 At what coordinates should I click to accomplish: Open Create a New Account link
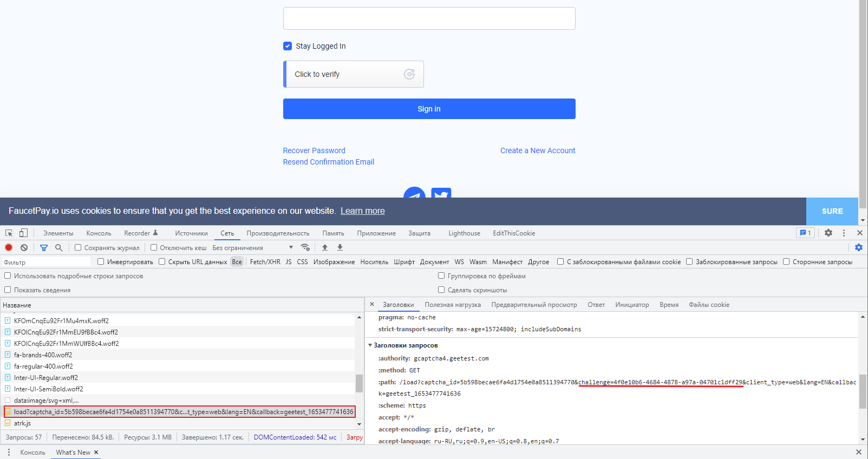pyautogui.click(x=538, y=150)
